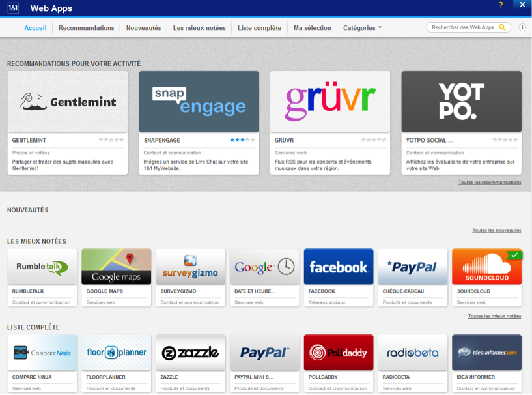
Task: Click the SURVEYGIZMO label
Action: point(178,291)
